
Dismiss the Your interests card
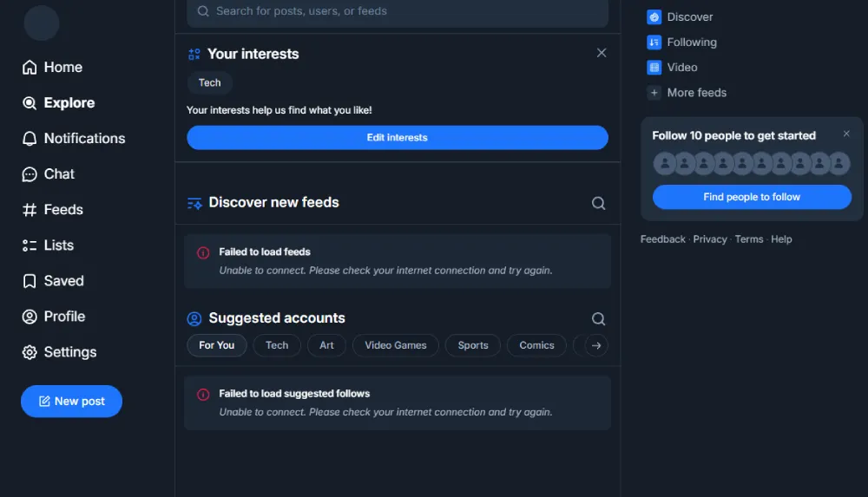[x=602, y=53]
